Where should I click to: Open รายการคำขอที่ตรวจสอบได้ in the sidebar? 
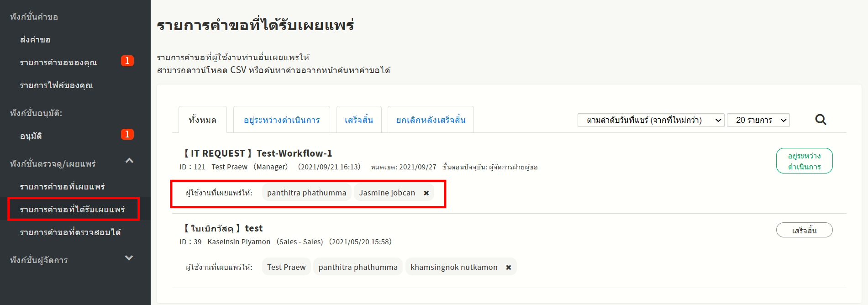tap(70, 232)
